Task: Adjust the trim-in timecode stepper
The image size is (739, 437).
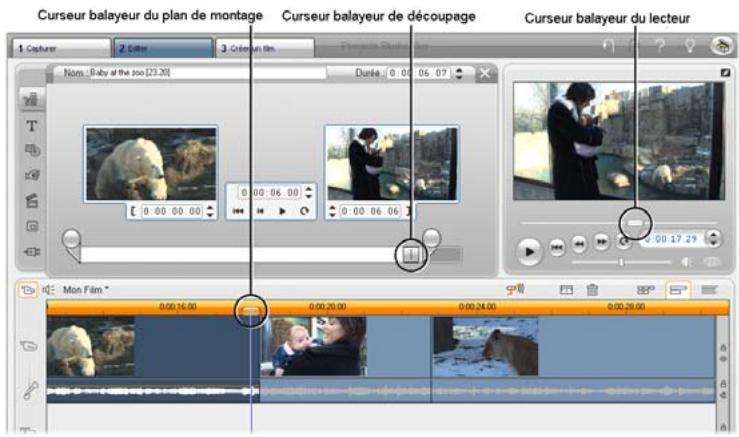Action: click(x=210, y=211)
